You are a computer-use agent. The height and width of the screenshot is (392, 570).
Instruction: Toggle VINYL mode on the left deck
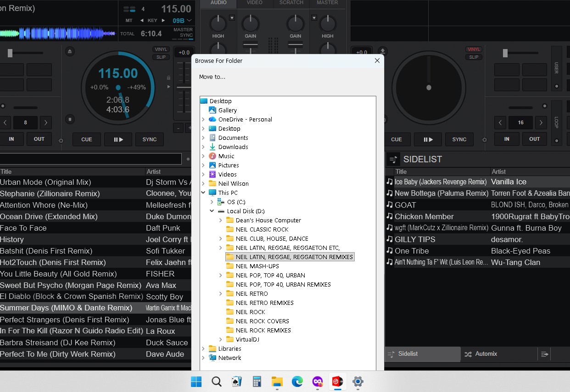pyautogui.click(x=161, y=50)
